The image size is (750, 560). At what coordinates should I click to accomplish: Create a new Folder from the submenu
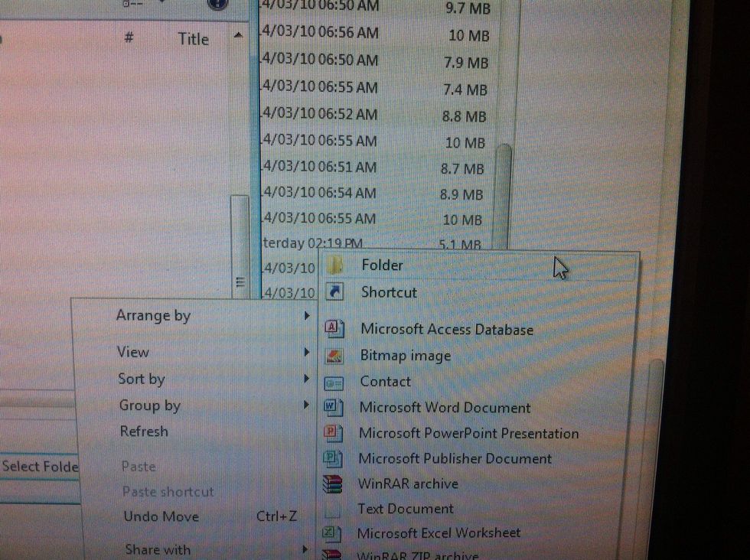(382, 265)
